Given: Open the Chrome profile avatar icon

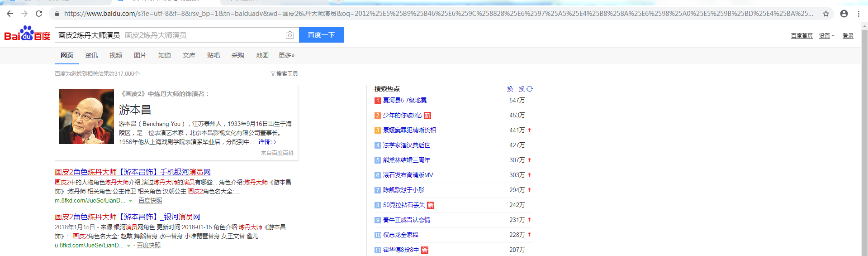Looking at the screenshot, I should [x=844, y=14].
